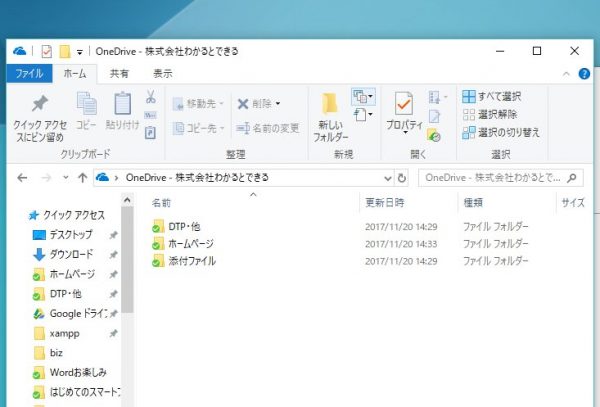The height and width of the screenshot is (407, 600).
Task: Open デスクトップ in navigation pane
Action: 63,234
